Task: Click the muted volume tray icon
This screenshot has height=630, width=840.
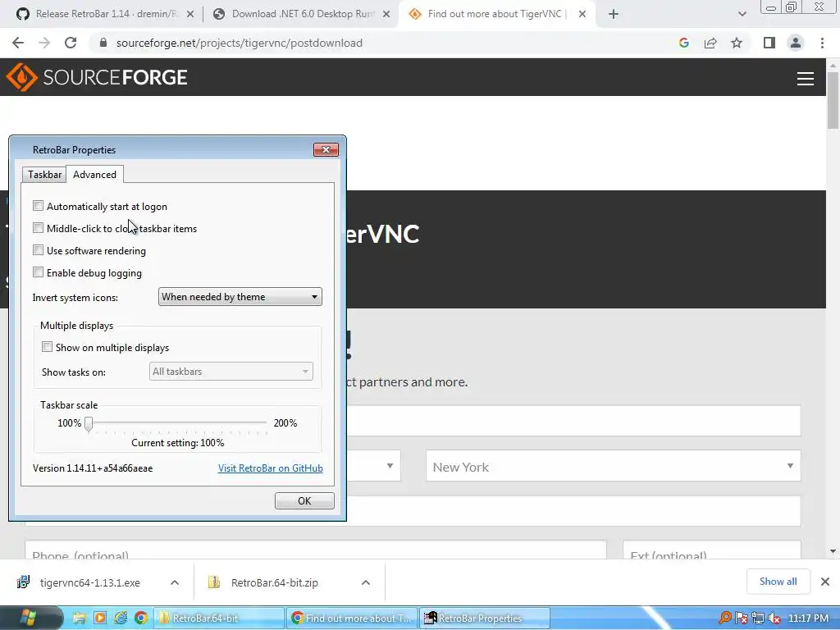Action: pos(774,619)
